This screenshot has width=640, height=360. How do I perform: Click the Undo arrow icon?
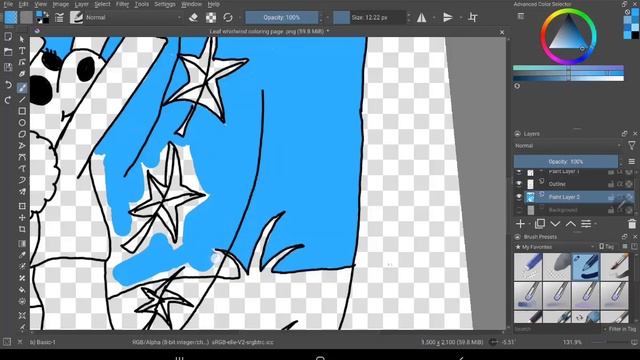(8, 84)
